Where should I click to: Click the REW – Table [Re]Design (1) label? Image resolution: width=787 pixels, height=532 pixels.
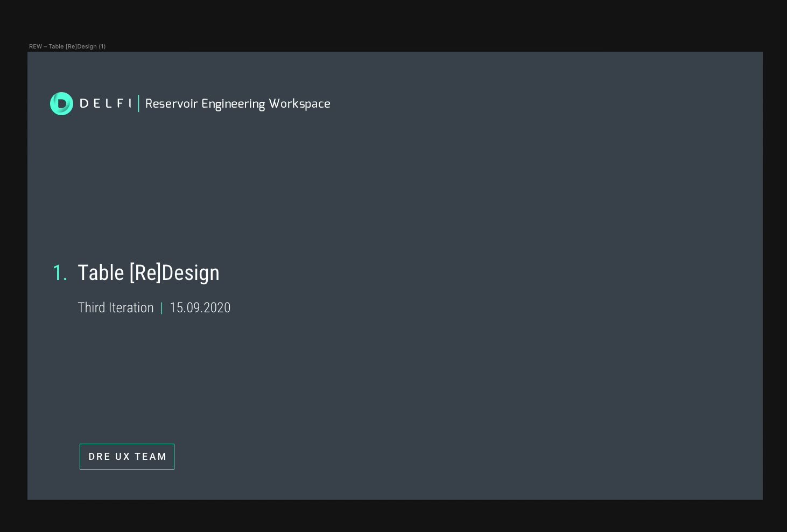pyautogui.click(x=67, y=46)
